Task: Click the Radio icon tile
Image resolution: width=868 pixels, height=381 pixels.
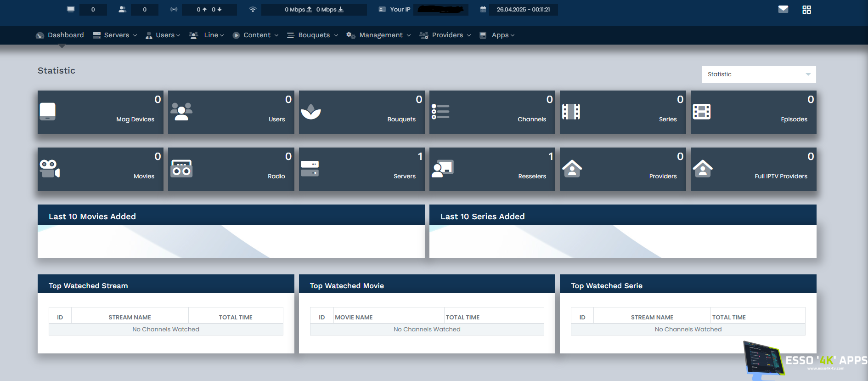Action: (181, 169)
